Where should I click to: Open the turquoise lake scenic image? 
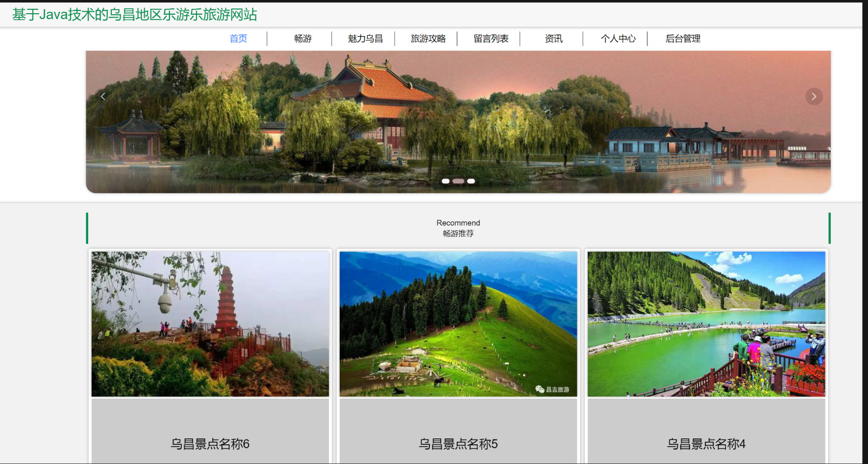(x=706, y=324)
